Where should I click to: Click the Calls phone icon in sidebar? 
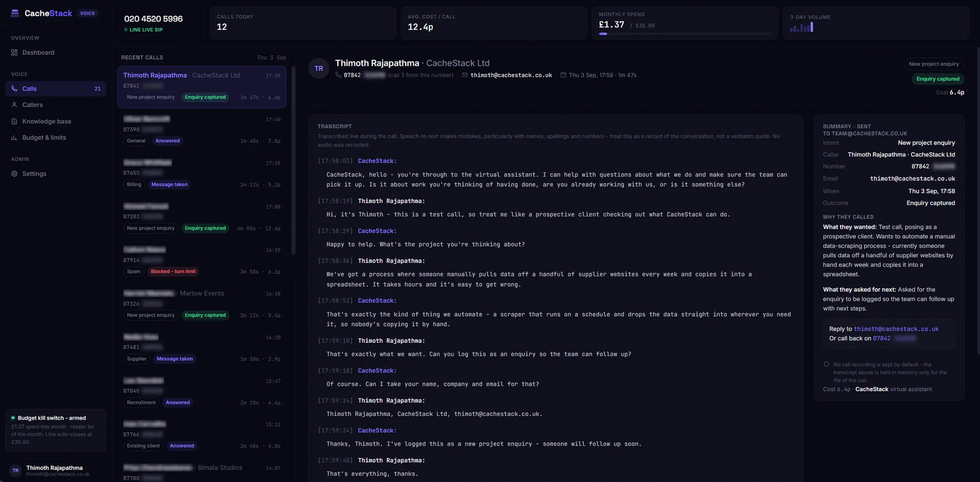click(x=14, y=89)
